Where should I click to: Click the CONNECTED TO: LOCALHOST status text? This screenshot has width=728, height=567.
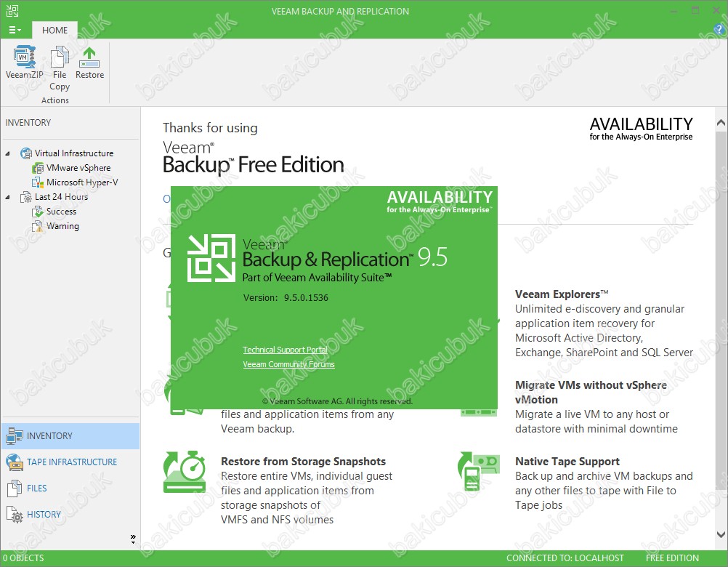[x=565, y=558]
